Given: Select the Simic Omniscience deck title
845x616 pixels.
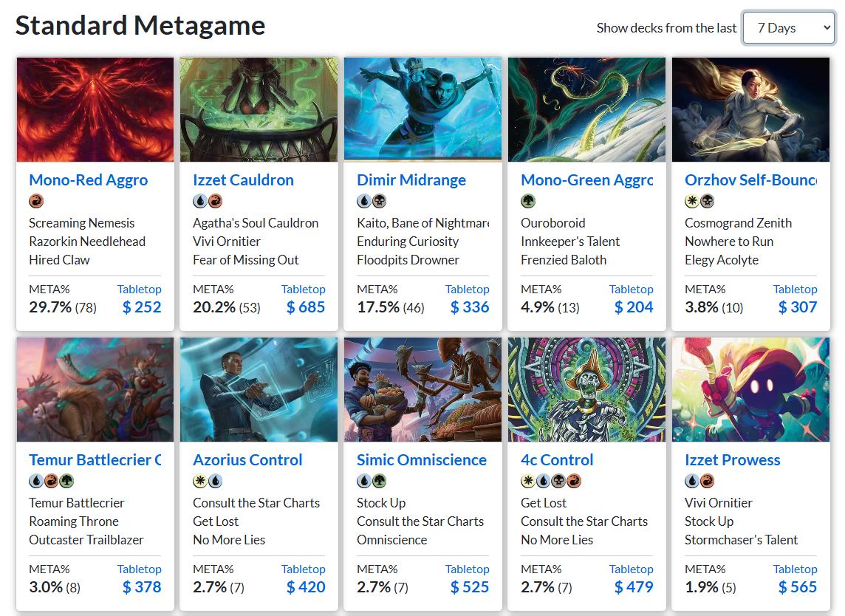Looking at the screenshot, I should [x=421, y=460].
